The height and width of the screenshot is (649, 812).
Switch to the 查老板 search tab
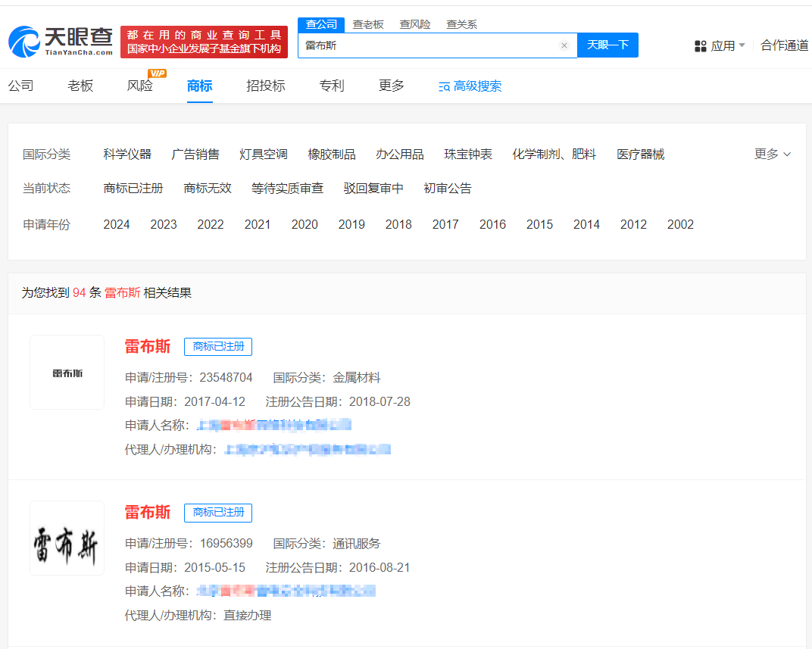pyautogui.click(x=368, y=24)
